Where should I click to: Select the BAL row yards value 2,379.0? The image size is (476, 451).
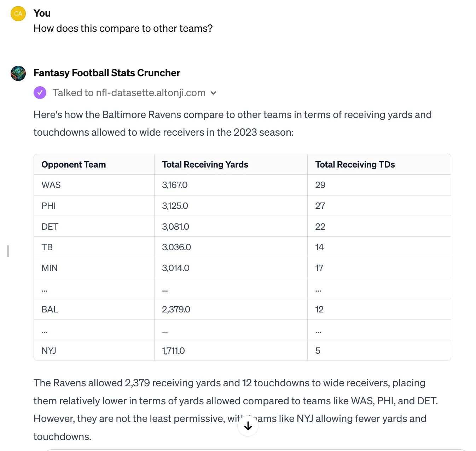pyautogui.click(x=176, y=309)
